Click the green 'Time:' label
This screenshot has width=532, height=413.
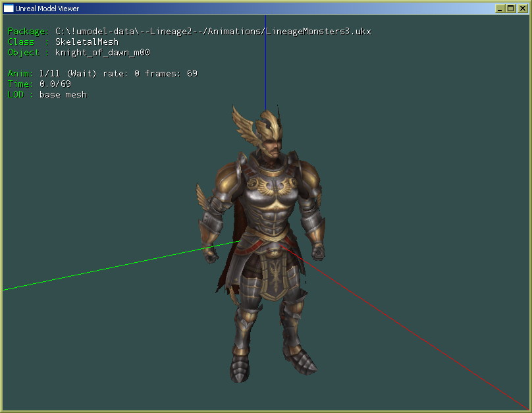pos(20,84)
